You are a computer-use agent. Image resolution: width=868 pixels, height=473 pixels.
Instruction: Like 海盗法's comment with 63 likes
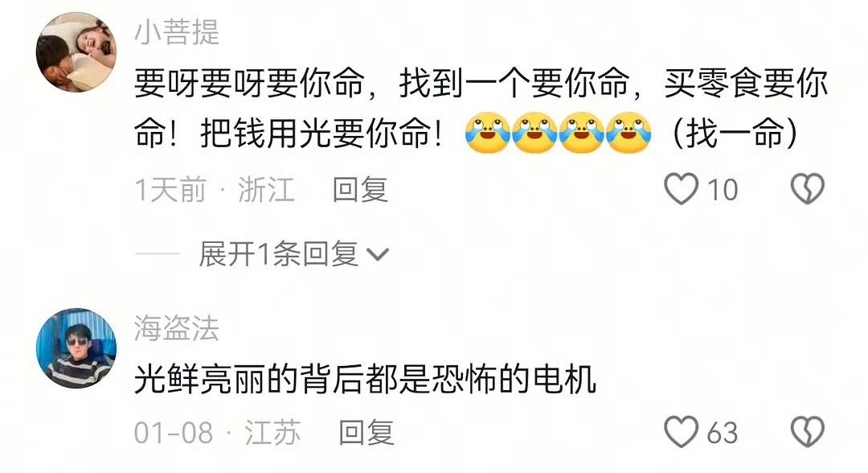(681, 431)
